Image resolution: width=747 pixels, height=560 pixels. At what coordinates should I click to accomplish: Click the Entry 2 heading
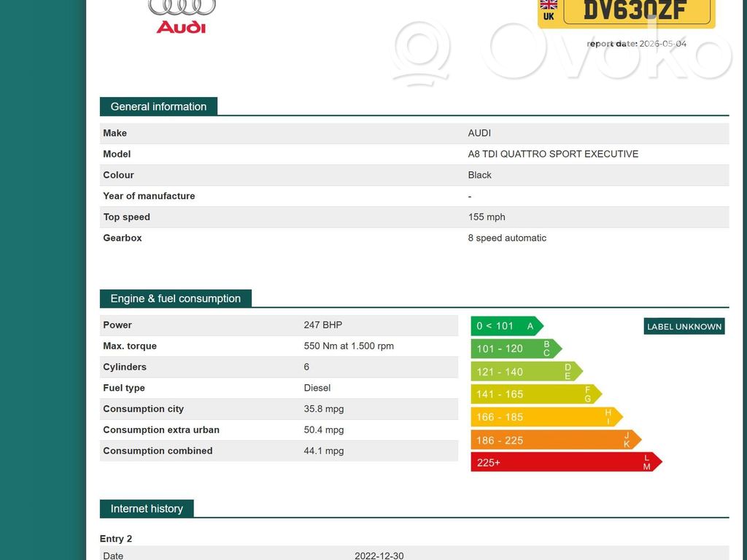point(116,539)
